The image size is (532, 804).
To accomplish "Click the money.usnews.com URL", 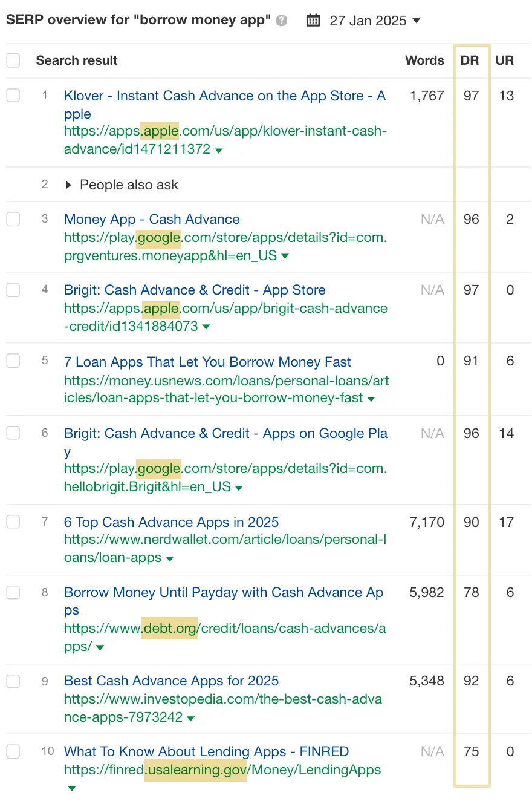I will (226, 389).
